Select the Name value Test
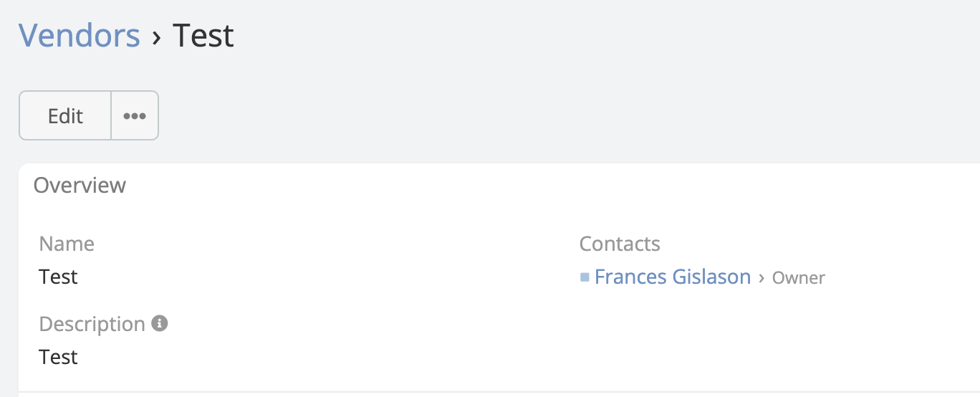The height and width of the screenshot is (397, 980). tap(59, 277)
